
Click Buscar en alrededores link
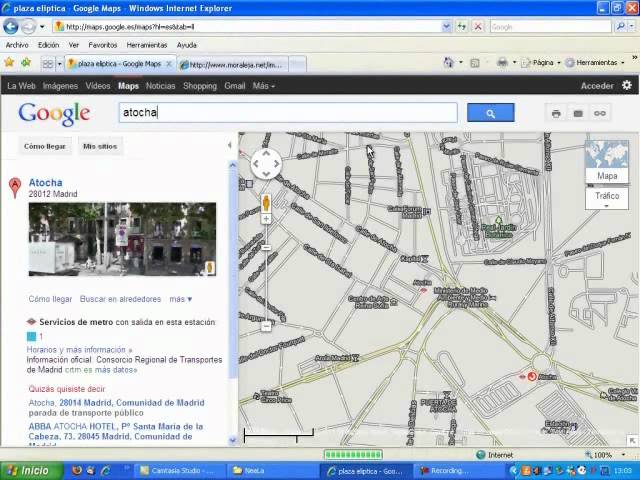[120, 299]
